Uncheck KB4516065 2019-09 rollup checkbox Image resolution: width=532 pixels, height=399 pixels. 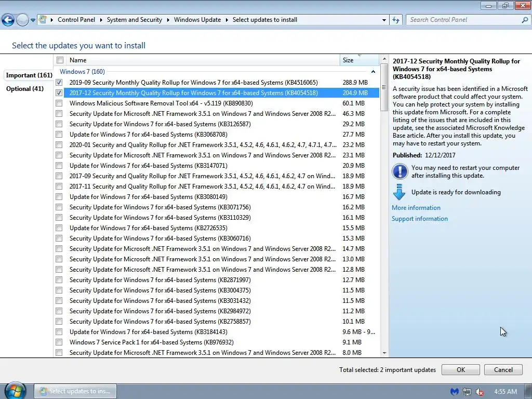[59, 83]
